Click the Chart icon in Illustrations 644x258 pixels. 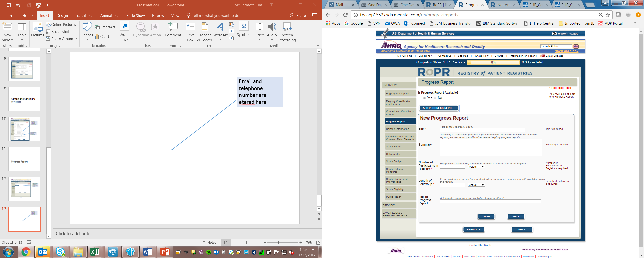tap(102, 37)
